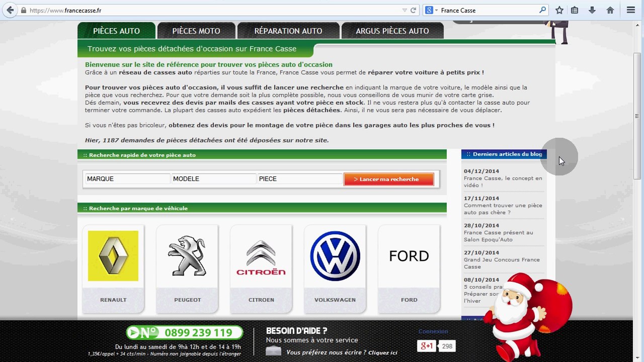Click the Connexion login link
The width and height of the screenshot is (644, 362).
coord(433,331)
